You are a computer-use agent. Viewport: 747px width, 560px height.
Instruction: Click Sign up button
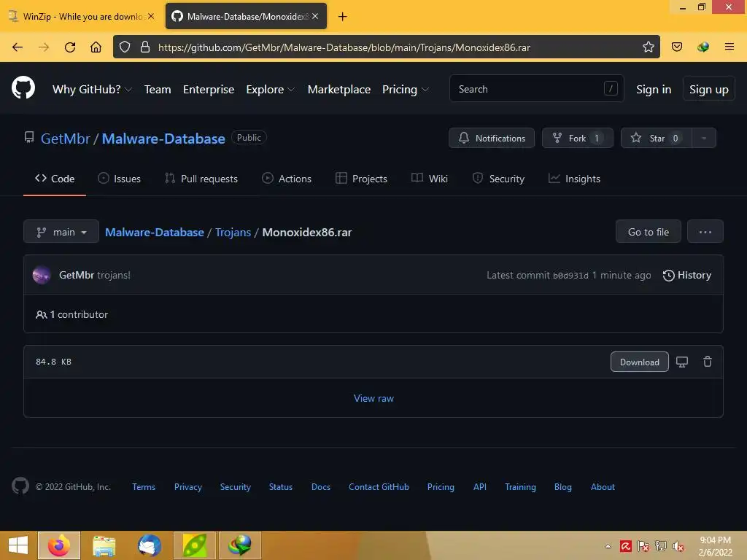click(x=709, y=89)
